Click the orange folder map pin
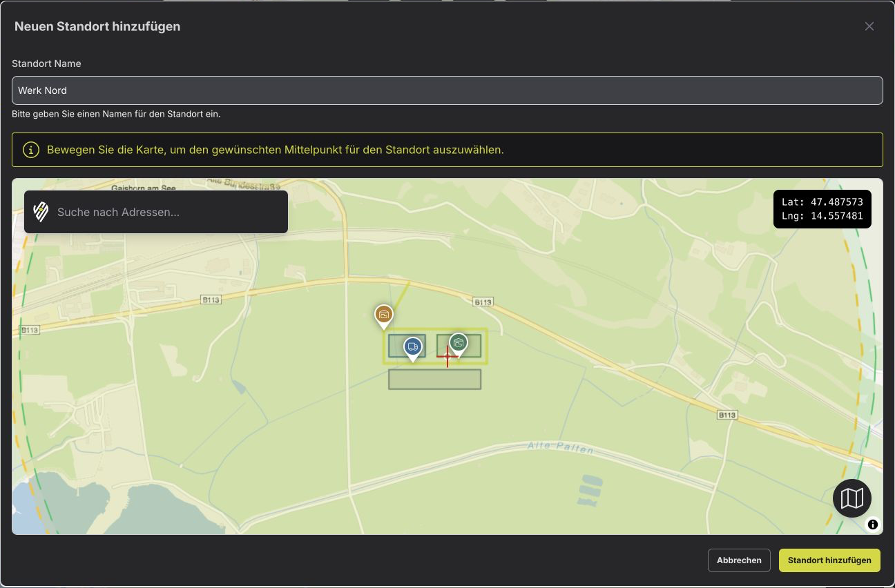 tap(384, 316)
